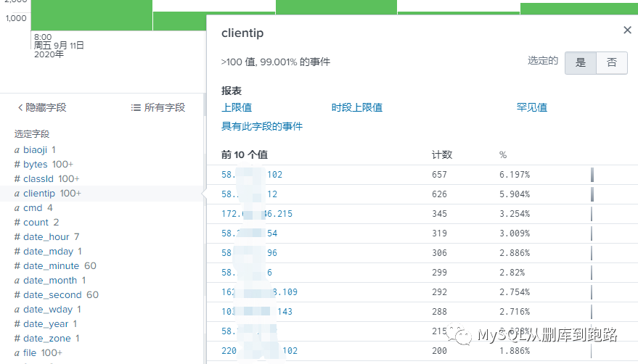Click IP value ending 46.215
This screenshot has height=364, width=638.
(x=257, y=213)
